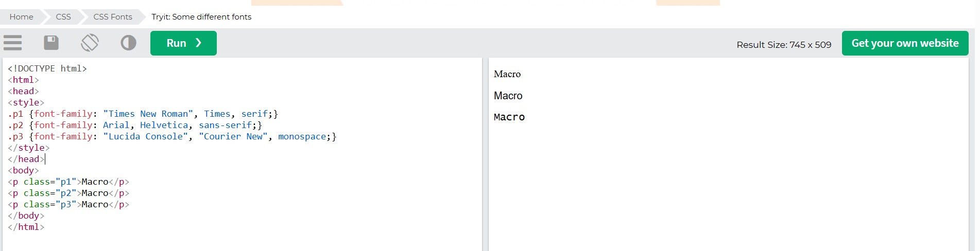Viewport: 980px width, 251px height.
Task: Click in the .p1 font-family rule line
Action: (x=143, y=114)
